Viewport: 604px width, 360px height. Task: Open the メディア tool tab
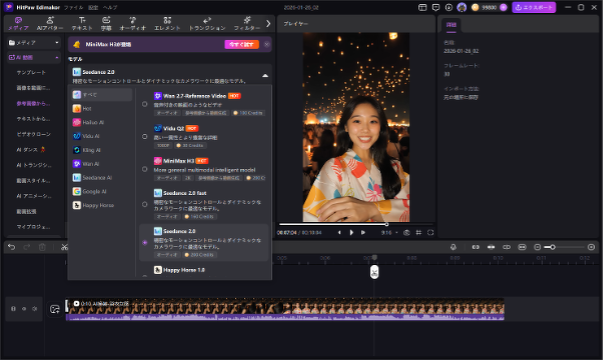(x=18, y=24)
